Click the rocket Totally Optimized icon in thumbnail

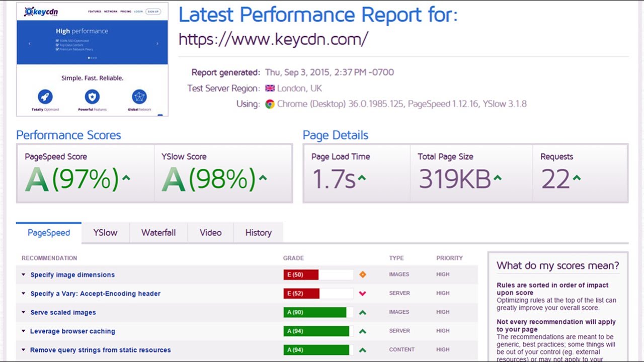45,97
